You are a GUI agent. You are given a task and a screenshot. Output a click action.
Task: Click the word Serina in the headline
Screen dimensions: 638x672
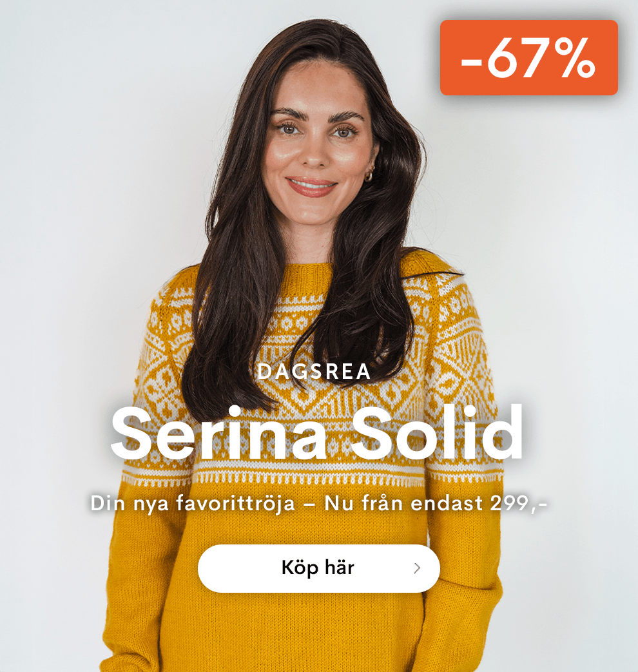[x=218, y=432]
